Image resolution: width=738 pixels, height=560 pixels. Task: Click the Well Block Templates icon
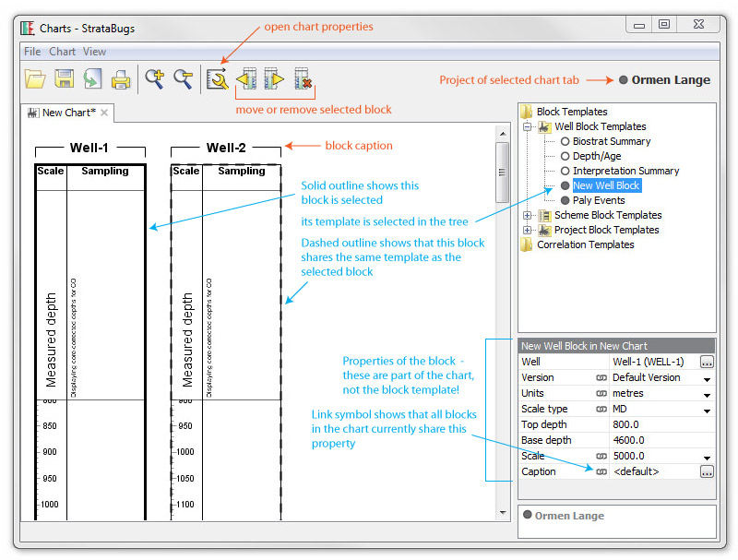click(544, 126)
